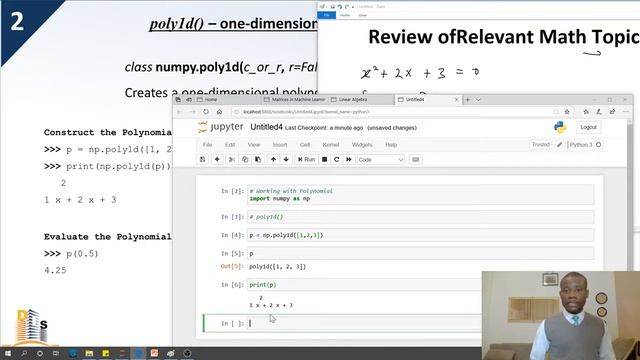The image size is (640, 360).
Task: Click the Jupyter logo
Action: pos(221,127)
